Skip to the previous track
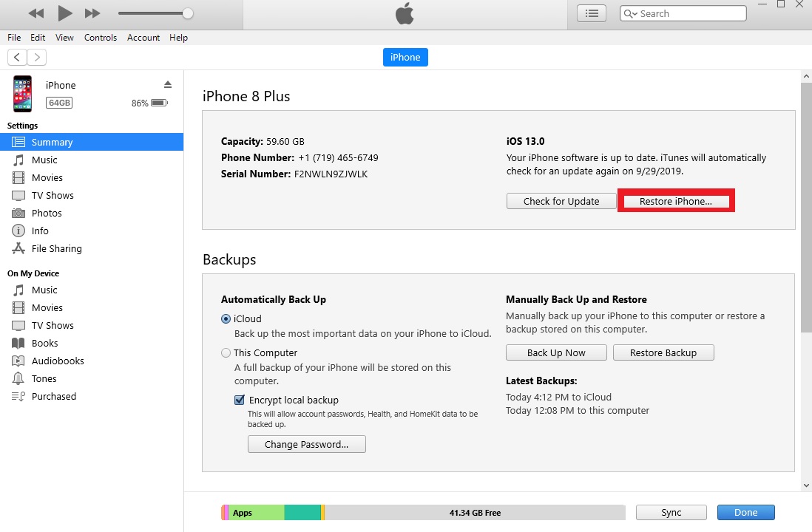Screen dimensions: 812x532 pos(35,13)
